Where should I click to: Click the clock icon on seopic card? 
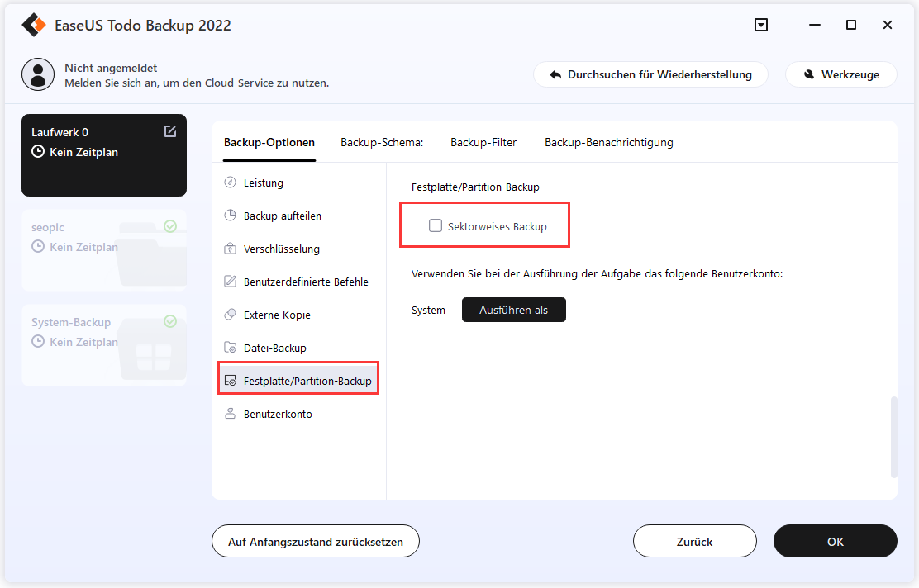click(38, 247)
